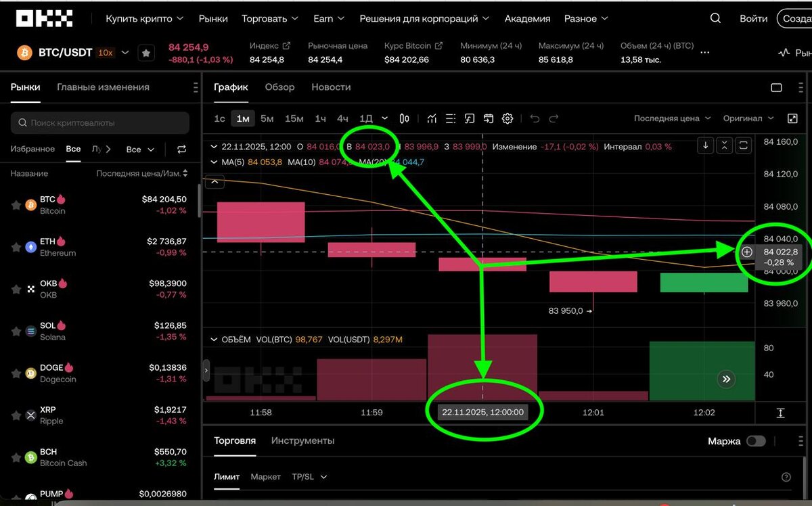Sort by Последняя цена/Изм. column
This screenshot has height=506, width=812.
click(143, 174)
